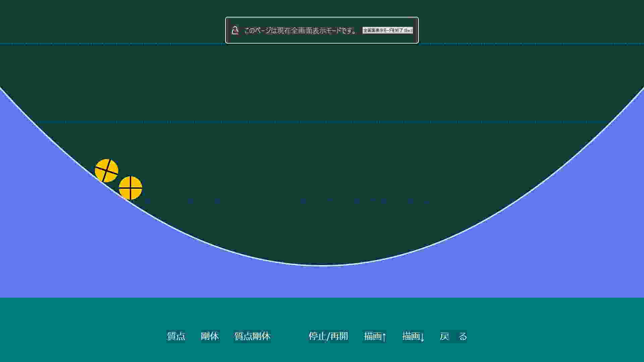
Task: Increase drawing speed with 描画↑
Action: point(375,336)
